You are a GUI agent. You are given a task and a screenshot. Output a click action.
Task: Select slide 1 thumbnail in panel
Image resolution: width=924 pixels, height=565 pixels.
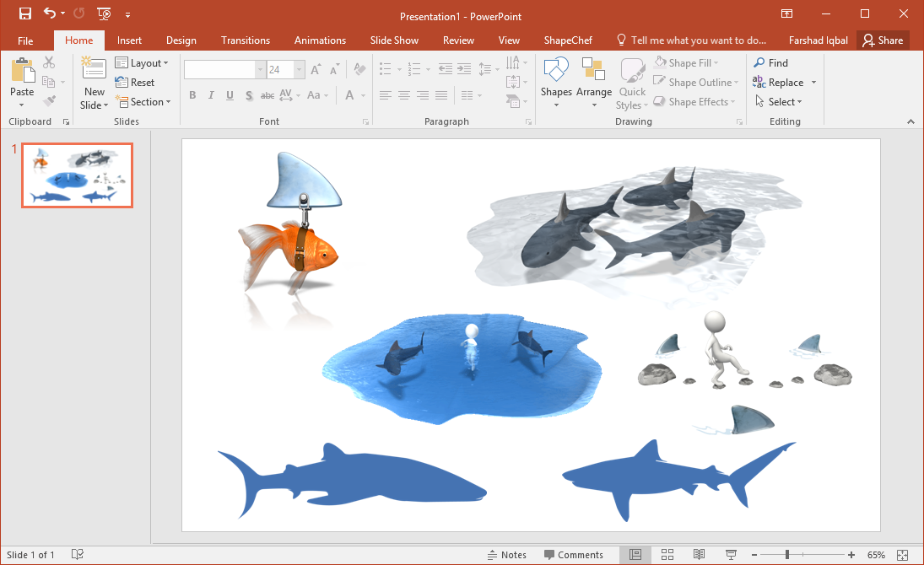pyautogui.click(x=77, y=175)
